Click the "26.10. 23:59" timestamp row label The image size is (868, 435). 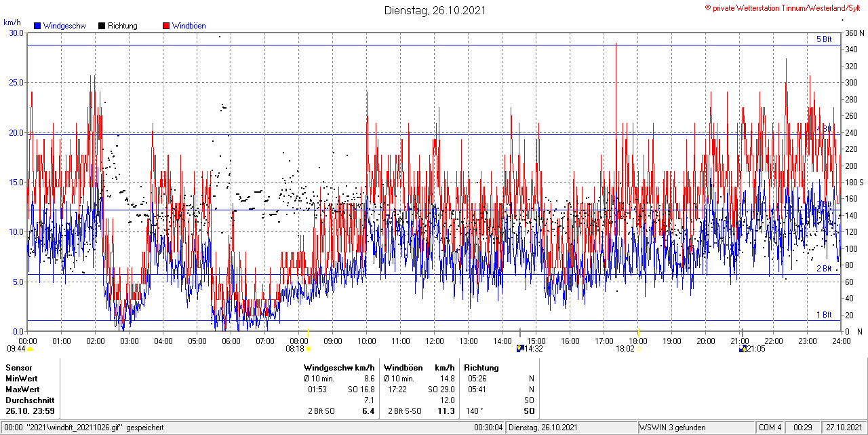(31, 411)
